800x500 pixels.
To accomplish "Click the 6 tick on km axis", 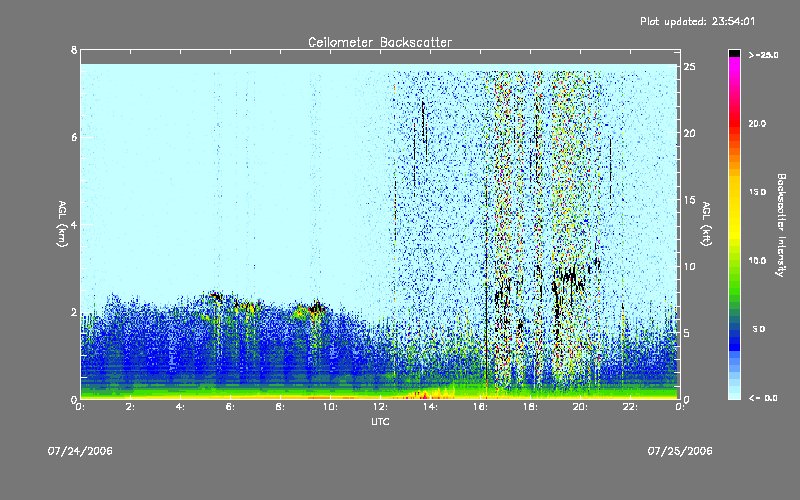I will [x=74, y=137].
